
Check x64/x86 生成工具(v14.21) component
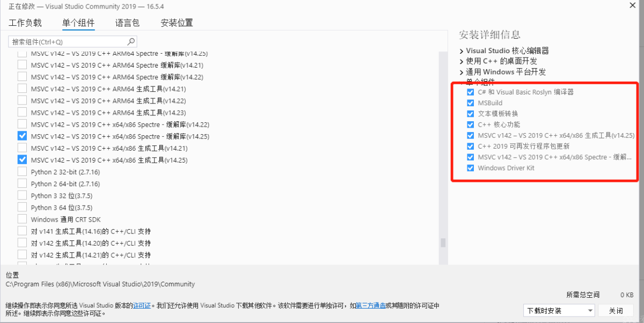pos(22,148)
